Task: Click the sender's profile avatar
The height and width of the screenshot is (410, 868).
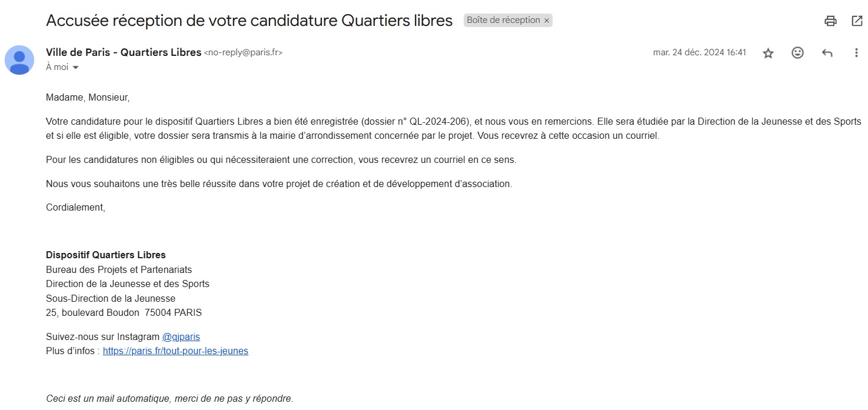Action: (19, 60)
